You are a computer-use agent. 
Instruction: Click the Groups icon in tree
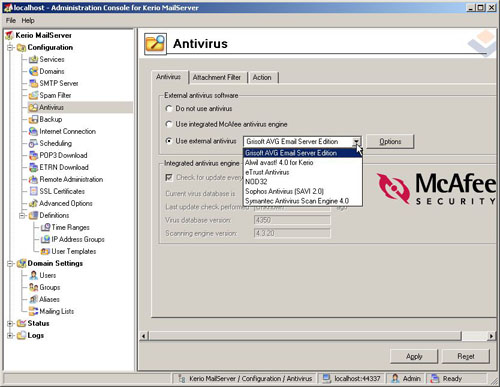[33, 287]
